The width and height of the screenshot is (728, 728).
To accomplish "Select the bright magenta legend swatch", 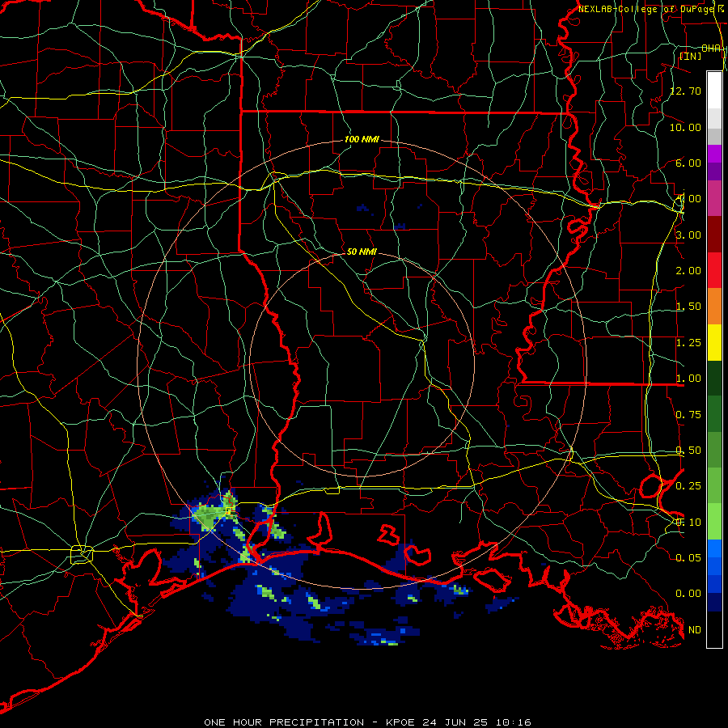I will (x=714, y=154).
